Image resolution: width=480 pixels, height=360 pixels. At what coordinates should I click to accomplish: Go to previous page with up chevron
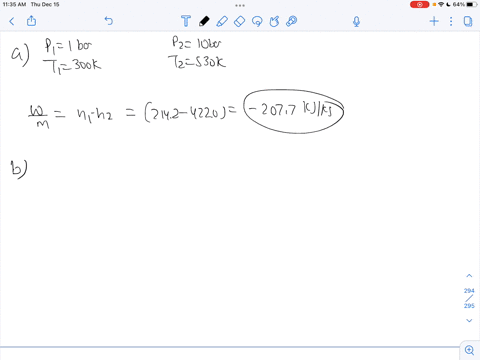pos(469,276)
